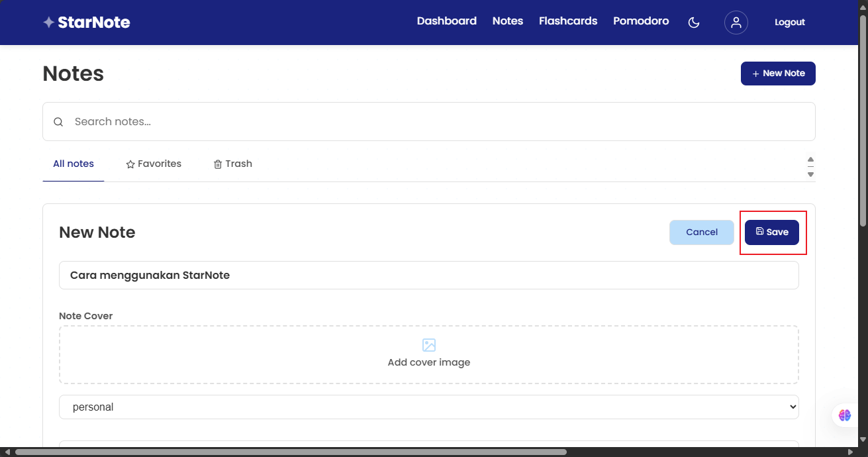Screen dimensions: 868x457
Task: Go to the Flashcards menu item
Action: 567,21
